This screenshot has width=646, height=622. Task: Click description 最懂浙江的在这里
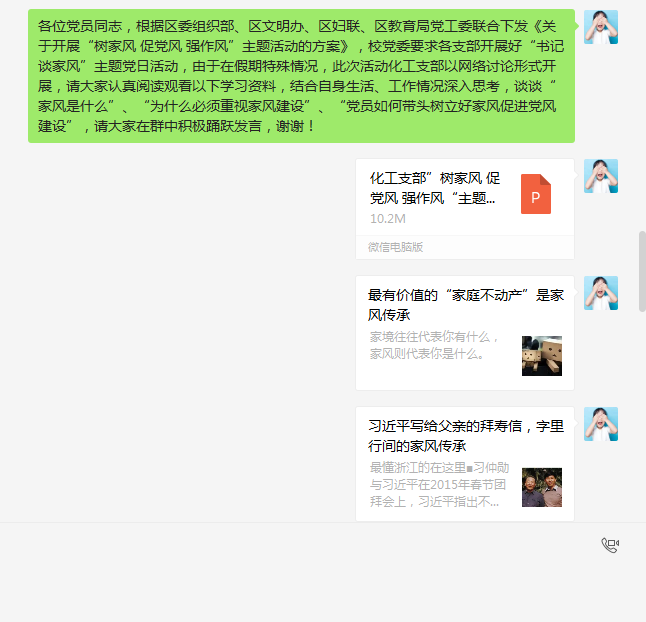click(x=439, y=485)
